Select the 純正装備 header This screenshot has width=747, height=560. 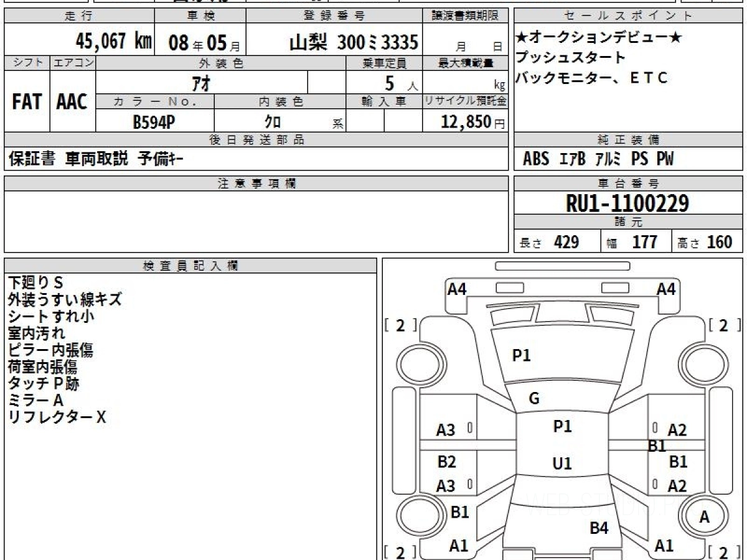(628, 140)
